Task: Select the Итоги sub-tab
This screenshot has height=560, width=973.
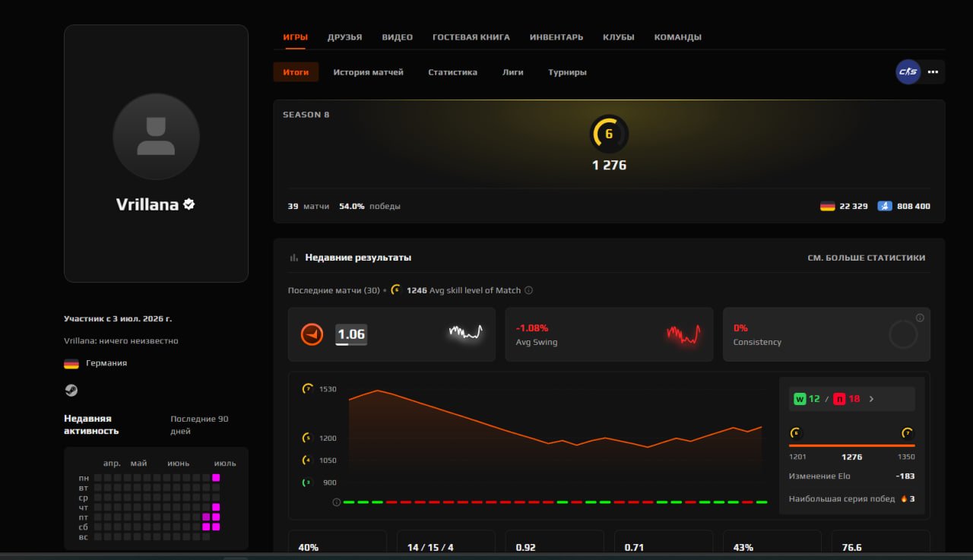Action: 296,72
